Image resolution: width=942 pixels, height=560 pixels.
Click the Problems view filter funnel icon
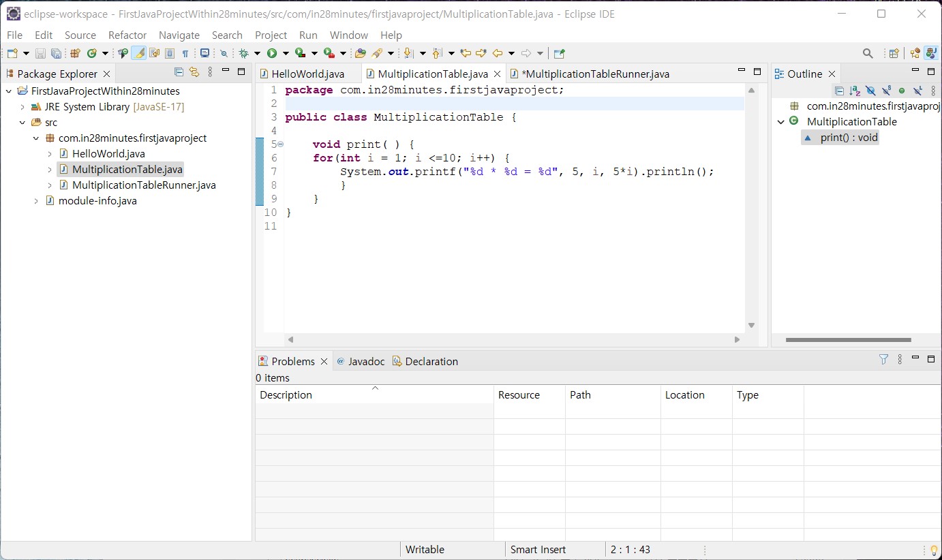[883, 360]
